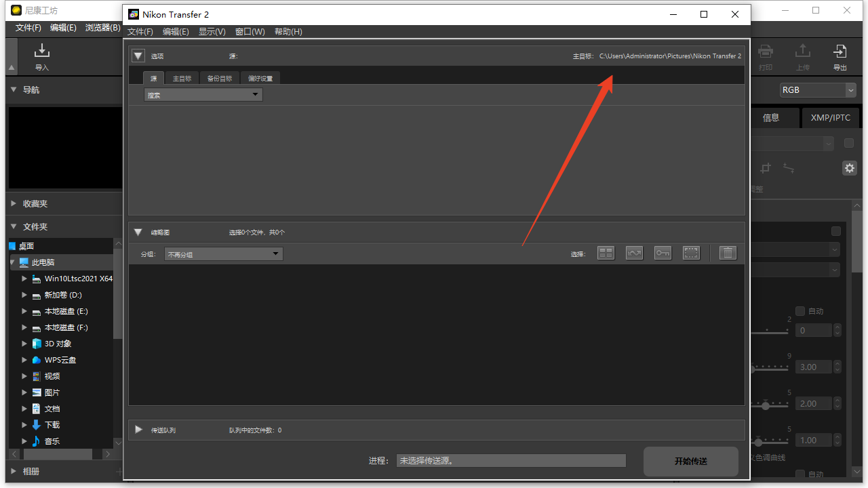Switch to the 主目标 tab

tap(182, 79)
